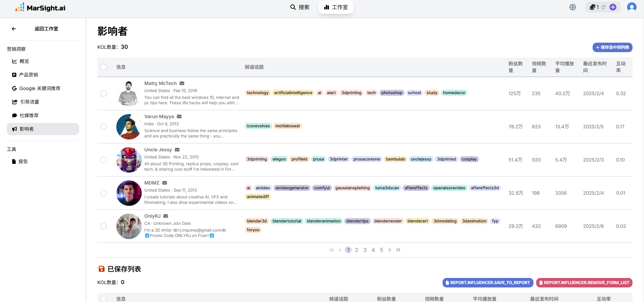Switch to the 搜索 tab
The height and width of the screenshot is (302, 644).
300,7
